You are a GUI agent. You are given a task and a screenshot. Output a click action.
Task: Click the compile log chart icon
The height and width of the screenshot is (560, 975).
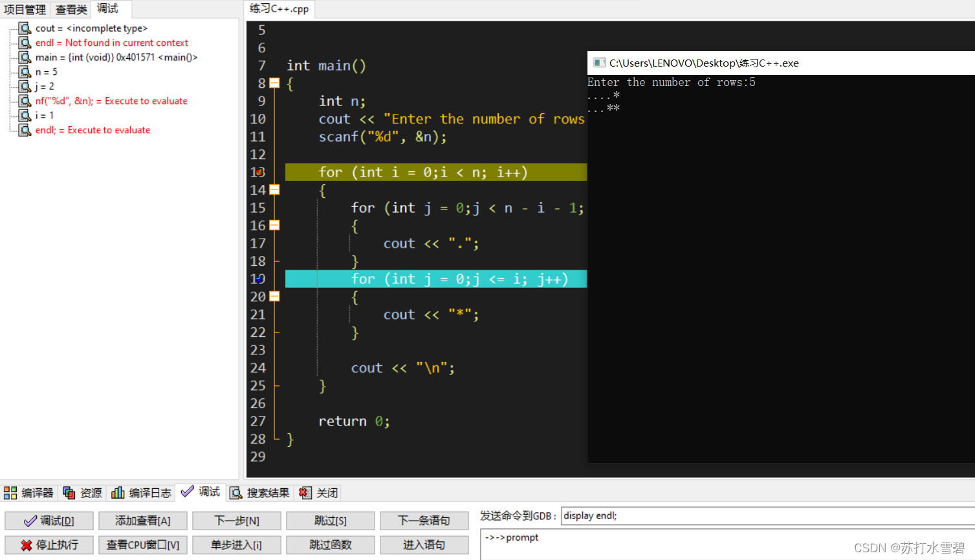point(118,493)
